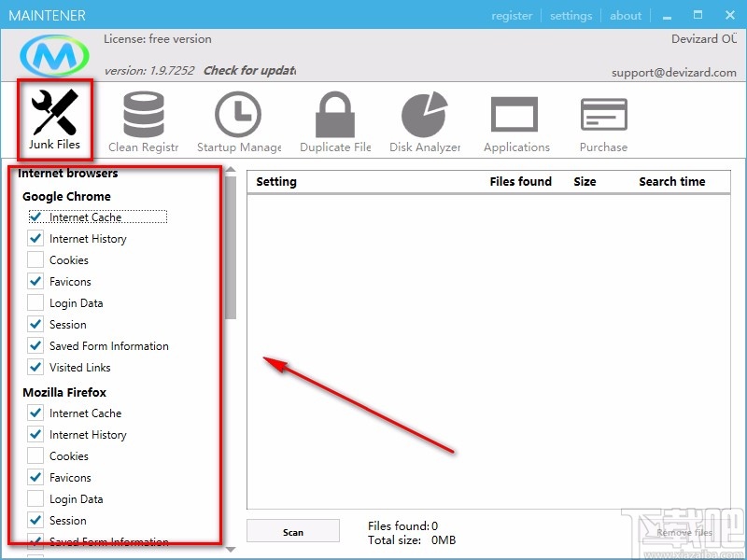Sort results by Search time column
This screenshot has width=747, height=560.
click(672, 181)
